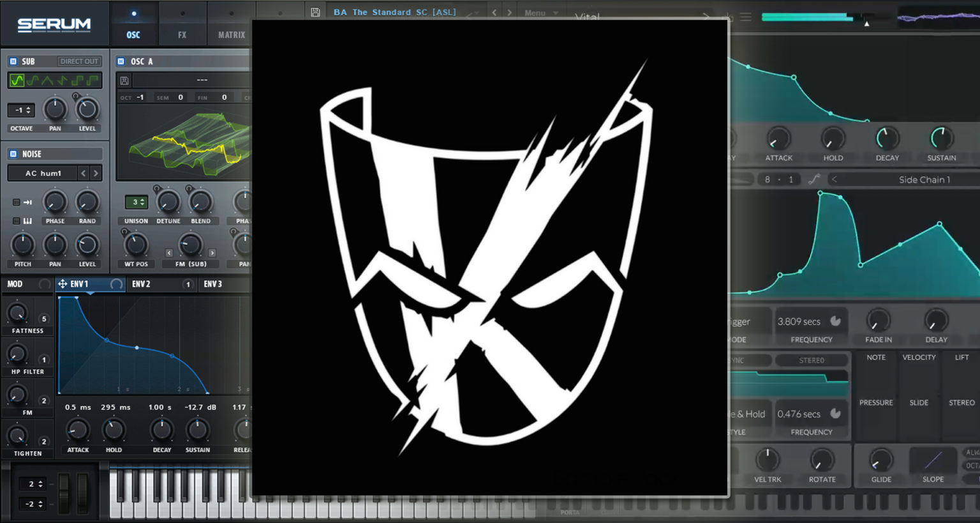Screen dimensions: 980x523
Task: Toggle the NOISE oscillator on/off
Action: [x=13, y=154]
